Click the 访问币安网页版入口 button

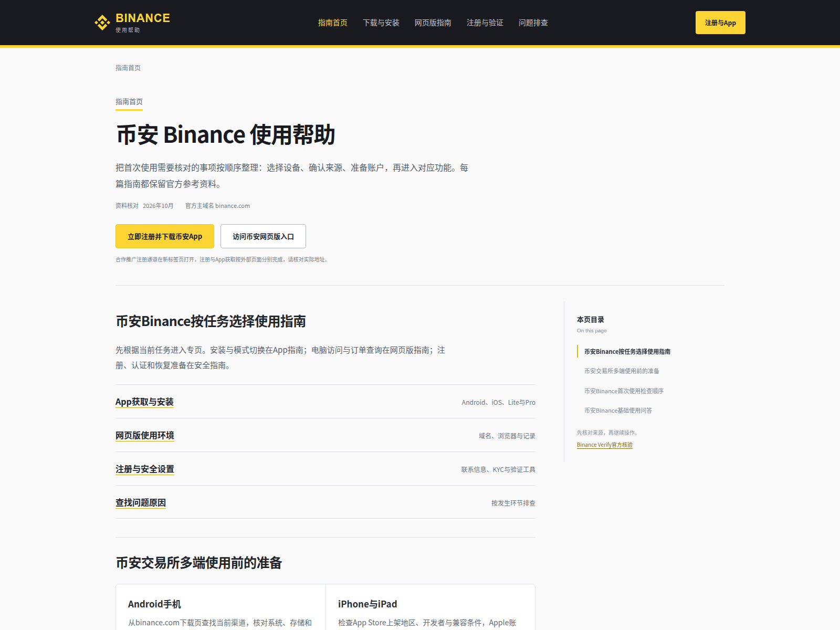[263, 236]
